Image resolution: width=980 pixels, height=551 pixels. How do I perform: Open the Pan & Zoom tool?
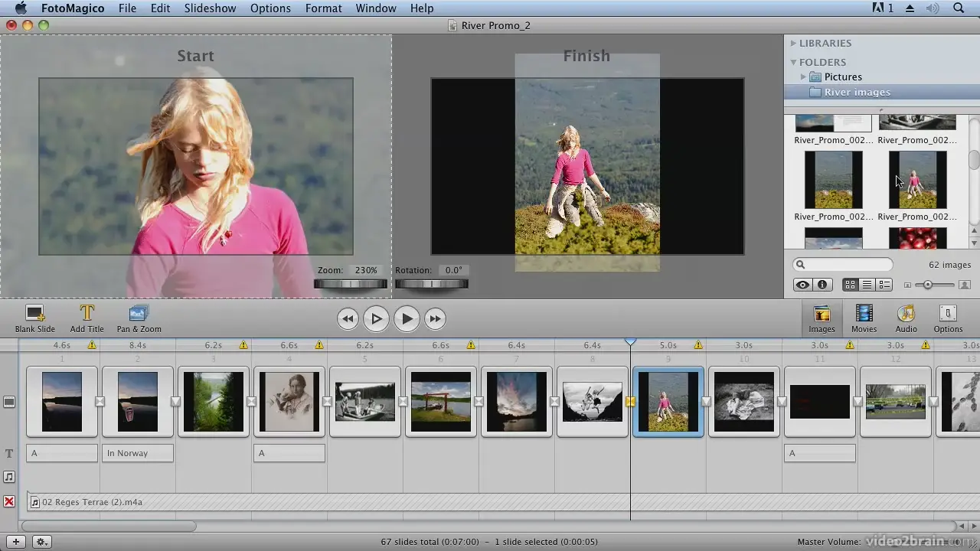point(138,318)
